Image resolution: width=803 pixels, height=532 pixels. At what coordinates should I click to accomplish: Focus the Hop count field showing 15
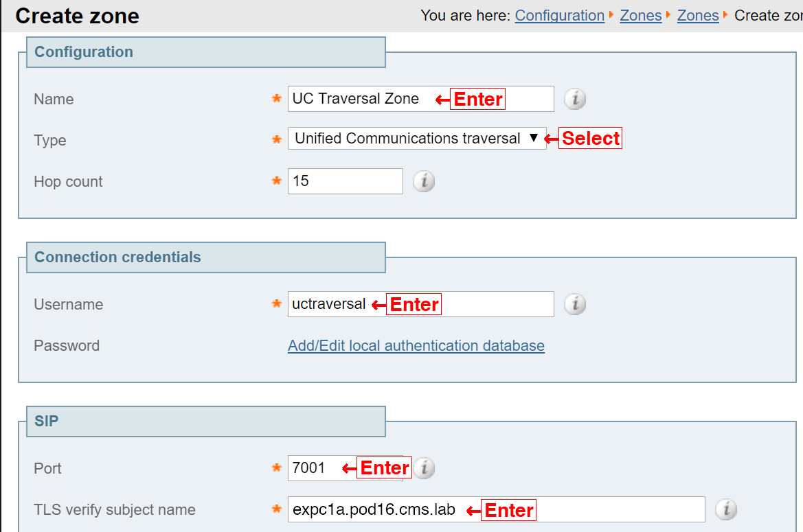pyautogui.click(x=345, y=181)
